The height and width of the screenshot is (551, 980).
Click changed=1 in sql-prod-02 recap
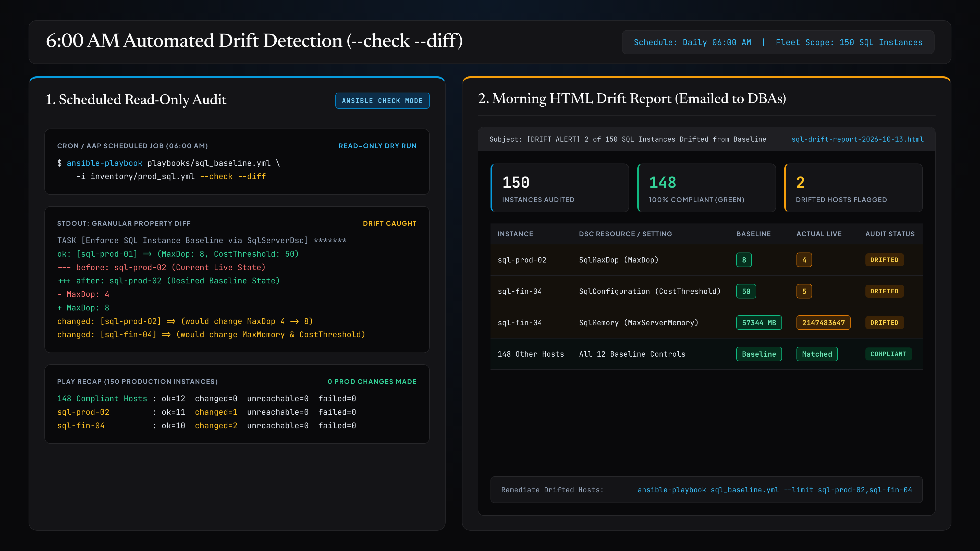coord(216,412)
